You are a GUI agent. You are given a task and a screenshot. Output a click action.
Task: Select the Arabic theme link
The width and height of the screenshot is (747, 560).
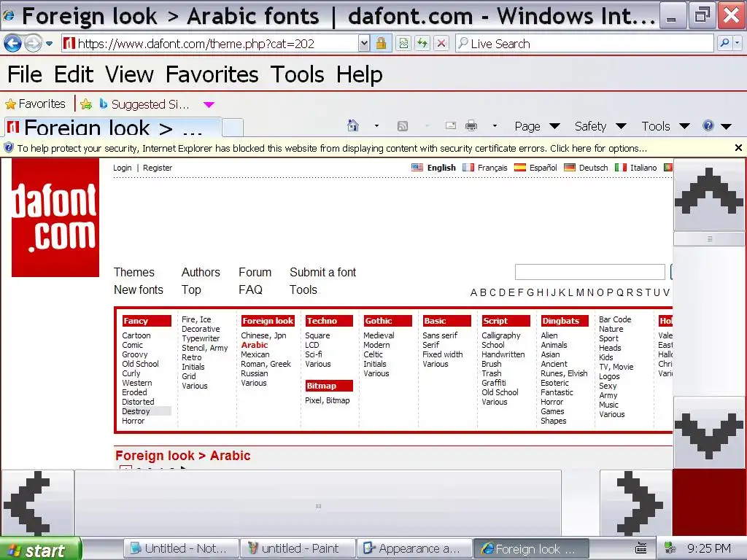point(255,345)
